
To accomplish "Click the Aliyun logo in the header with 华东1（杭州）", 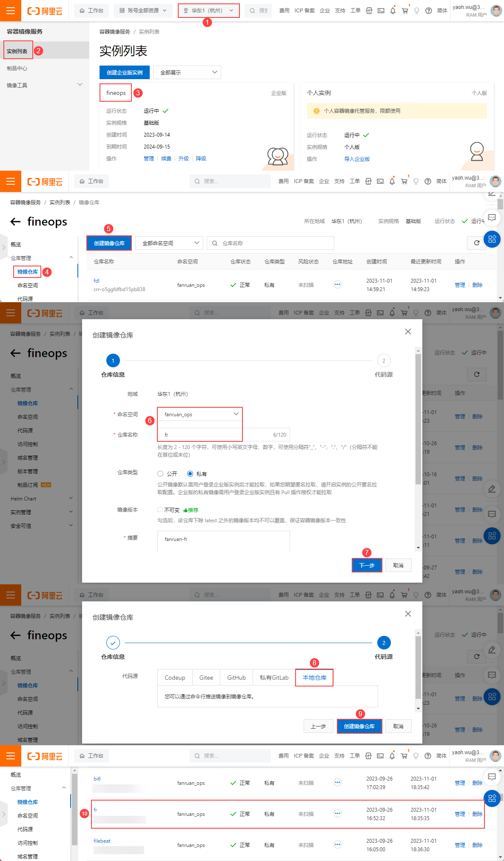I will [x=45, y=11].
